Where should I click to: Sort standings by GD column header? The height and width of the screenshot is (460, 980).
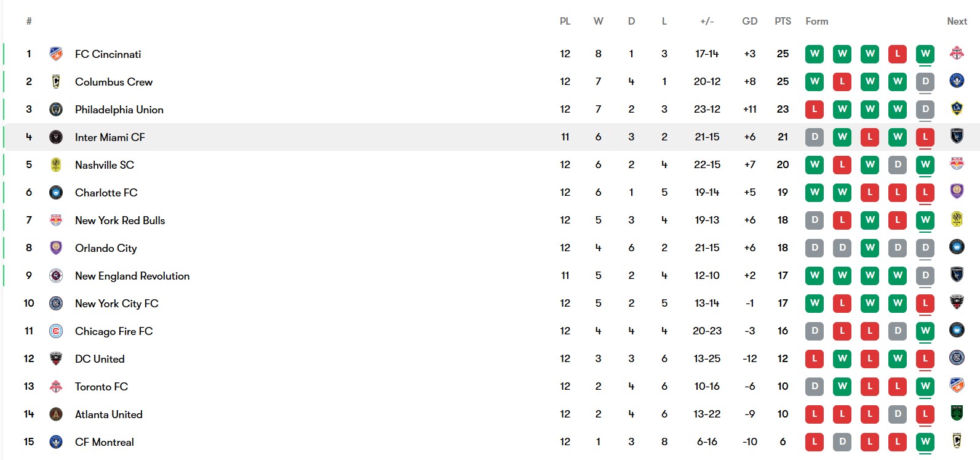(749, 22)
